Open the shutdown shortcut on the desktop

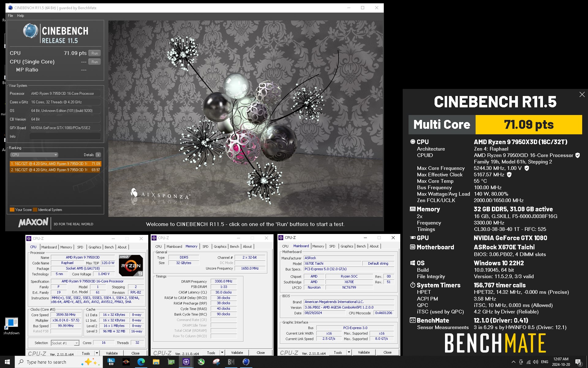coord(11,326)
